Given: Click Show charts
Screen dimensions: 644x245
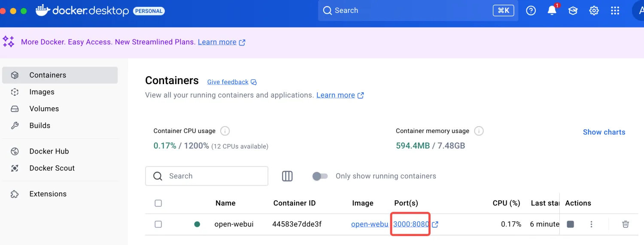Looking at the screenshot, I should click(x=604, y=132).
